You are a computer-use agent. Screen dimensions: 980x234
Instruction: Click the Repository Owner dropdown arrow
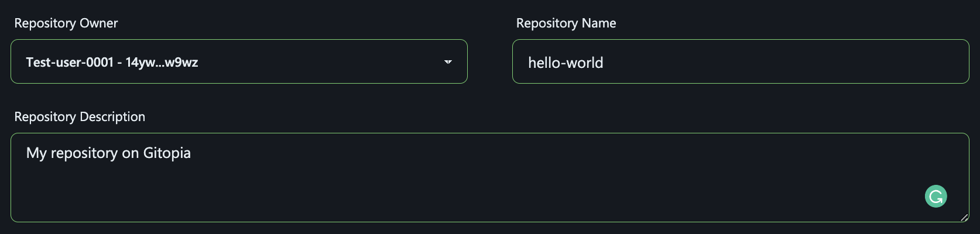(448, 62)
